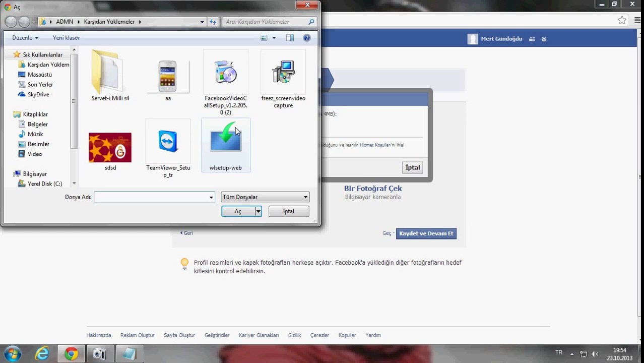The image size is (644, 363).
Task: Open the recent pages dropdown beside the forward arrow
Action: [x=33, y=22]
